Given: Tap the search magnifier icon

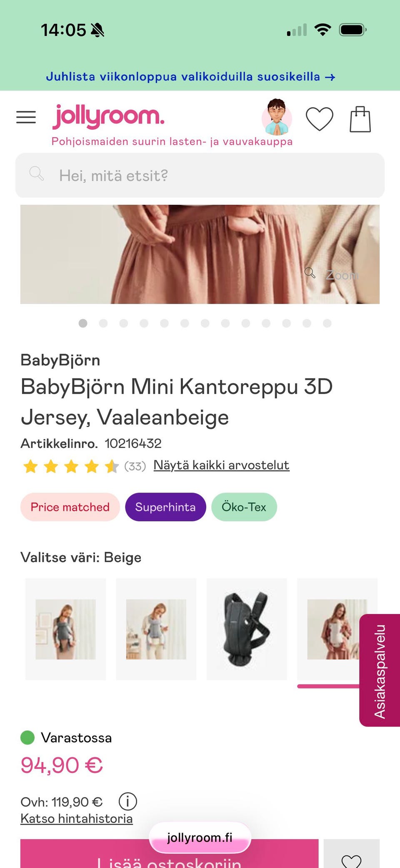Looking at the screenshot, I should (x=37, y=173).
